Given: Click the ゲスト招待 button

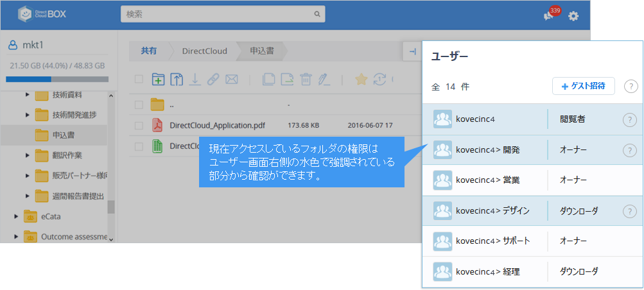Looking at the screenshot, I should (583, 86).
